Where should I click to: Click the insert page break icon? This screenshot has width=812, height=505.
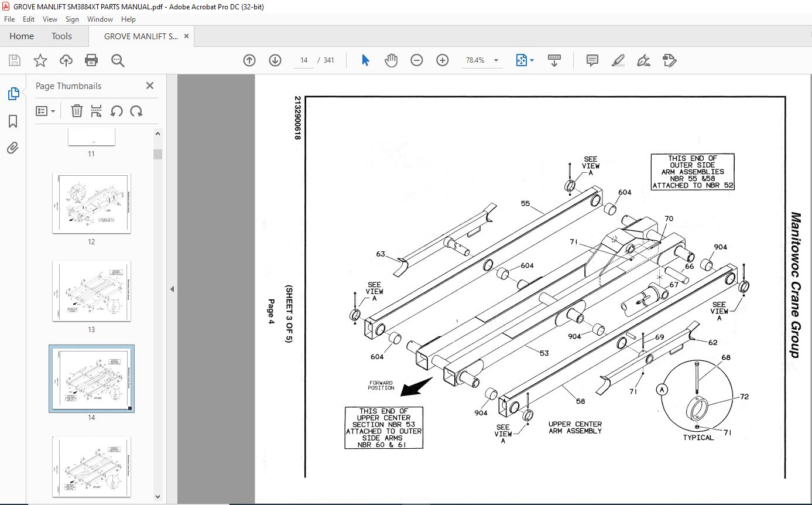tap(97, 111)
